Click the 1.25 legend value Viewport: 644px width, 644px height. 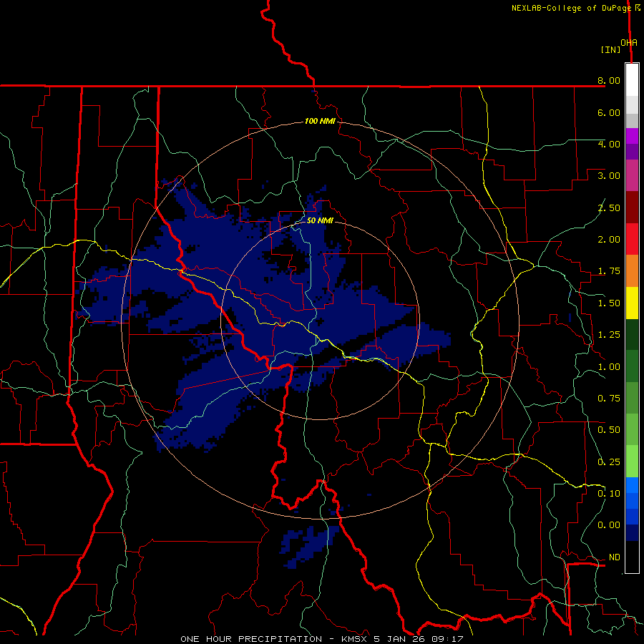[609, 335]
